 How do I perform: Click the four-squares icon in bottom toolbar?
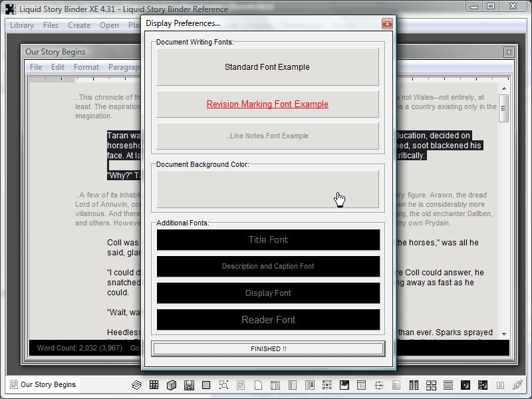tap(431, 385)
